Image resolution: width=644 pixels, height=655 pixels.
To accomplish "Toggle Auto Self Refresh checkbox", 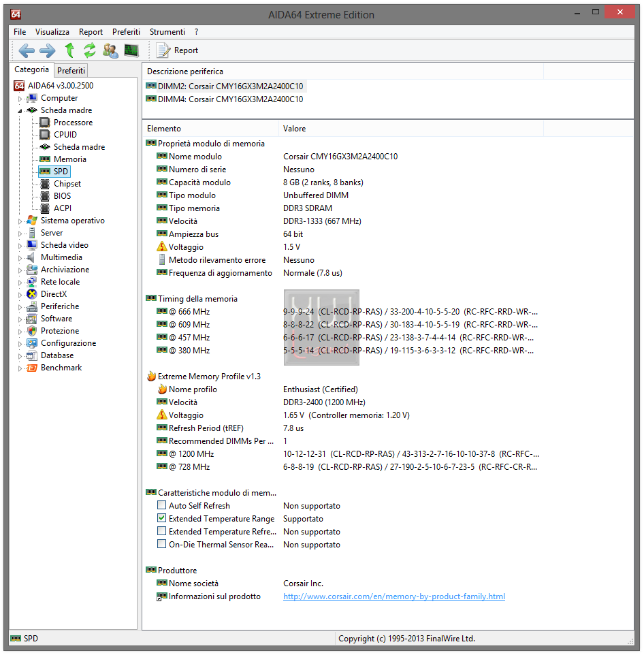I will point(161,505).
